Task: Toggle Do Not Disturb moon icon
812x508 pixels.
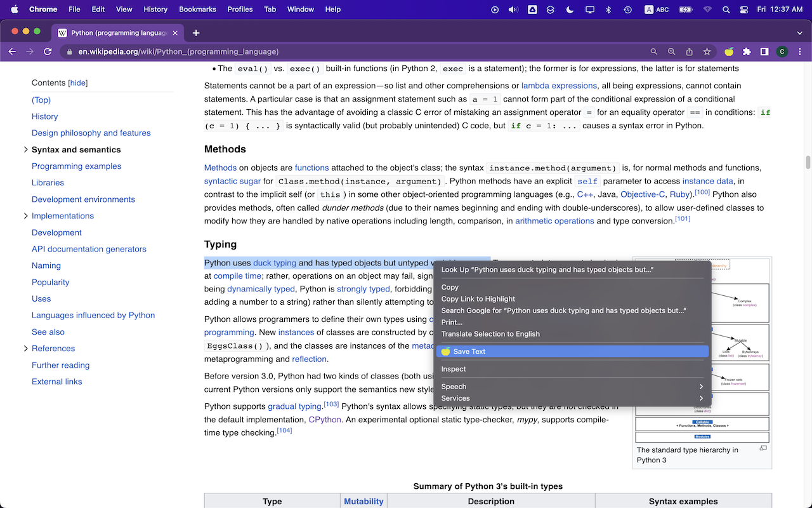Action: tap(570, 10)
